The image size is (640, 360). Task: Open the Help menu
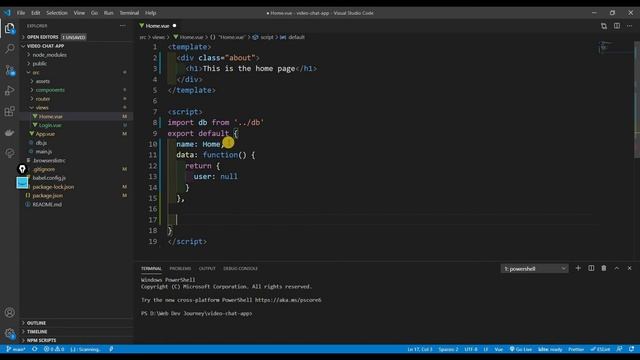[151, 13]
